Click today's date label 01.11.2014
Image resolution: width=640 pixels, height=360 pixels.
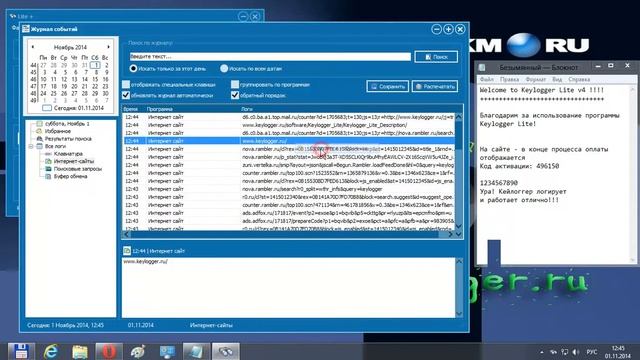(73, 108)
